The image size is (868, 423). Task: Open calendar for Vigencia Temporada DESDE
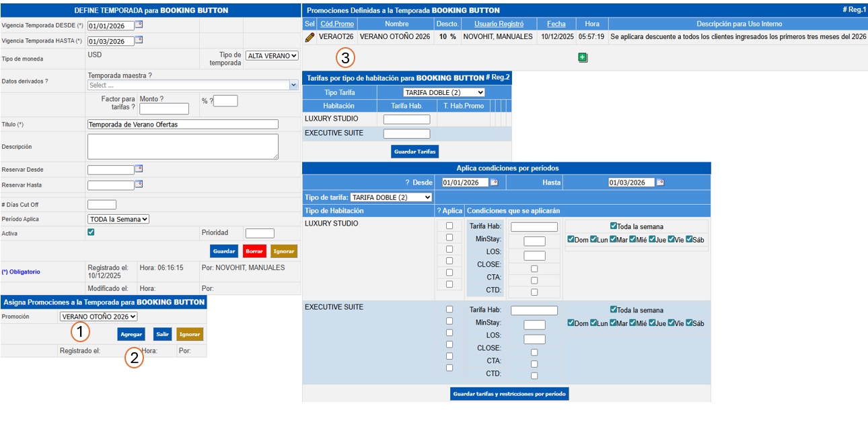(139, 24)
